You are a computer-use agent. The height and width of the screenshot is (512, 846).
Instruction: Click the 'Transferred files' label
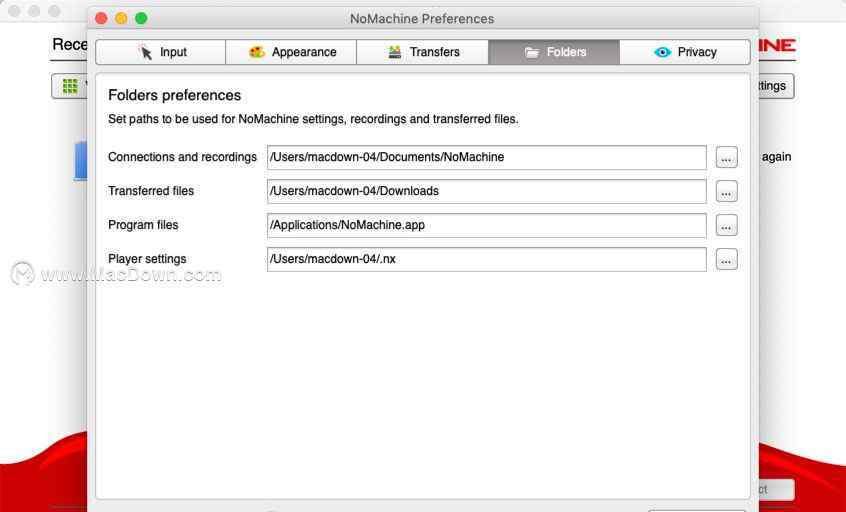(151, 191)
